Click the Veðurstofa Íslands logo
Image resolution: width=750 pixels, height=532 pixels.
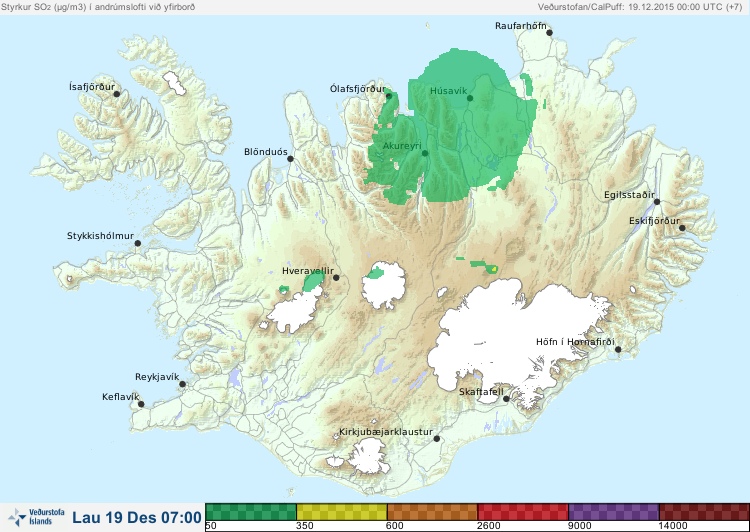tap(36, 517)
